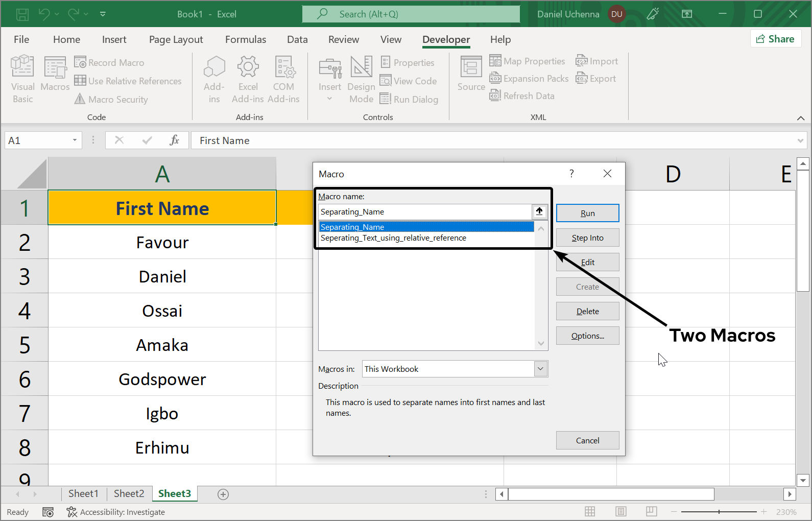Open the Formulas ribbon tab

click(x=246, y=39)
